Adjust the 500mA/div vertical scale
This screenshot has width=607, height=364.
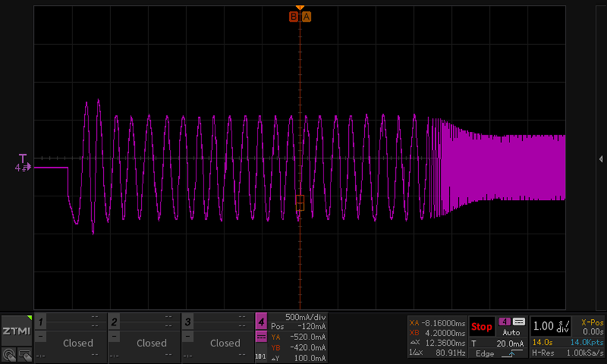click(305, 317)
